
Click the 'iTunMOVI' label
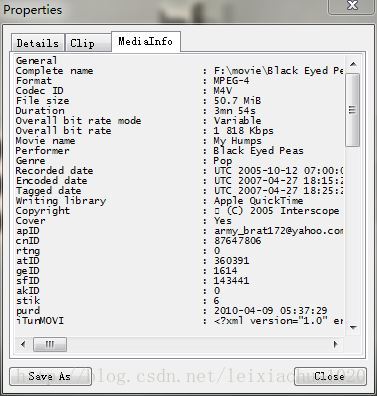[x=40, y=321]
